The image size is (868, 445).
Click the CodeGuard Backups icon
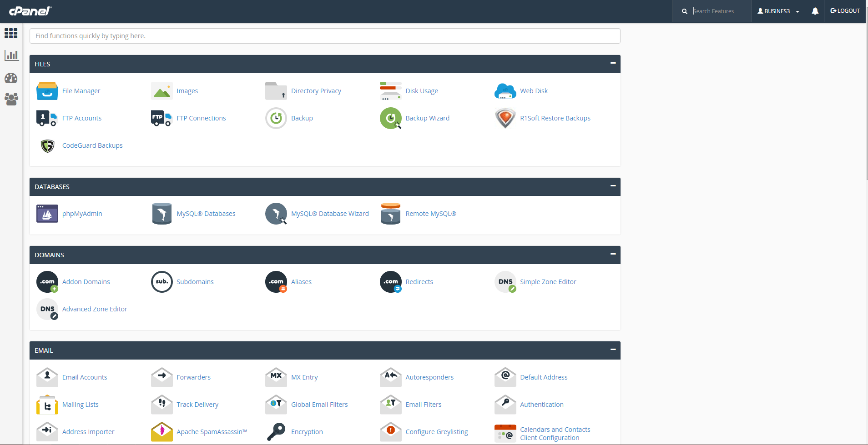pos(47,145)
